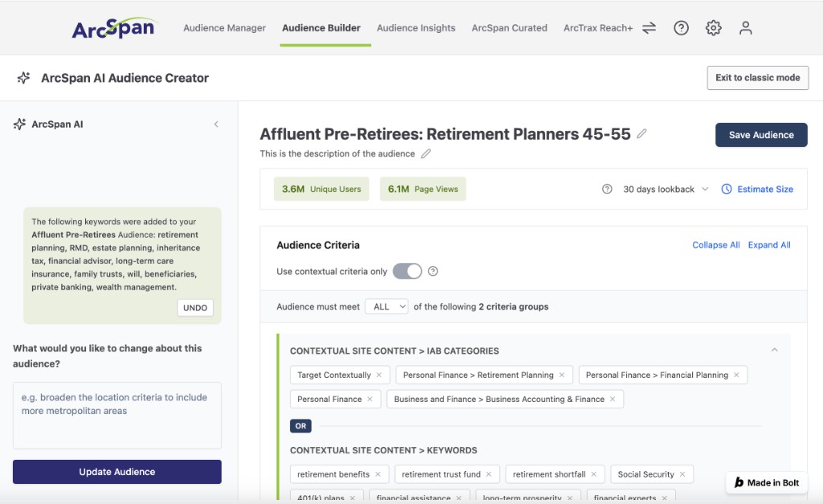Image resolution: width=823 pixels, height=504 pixels.
Task: Click the swap arrows icon beside ArcTrax Reach+
Action: click(649, 27)
